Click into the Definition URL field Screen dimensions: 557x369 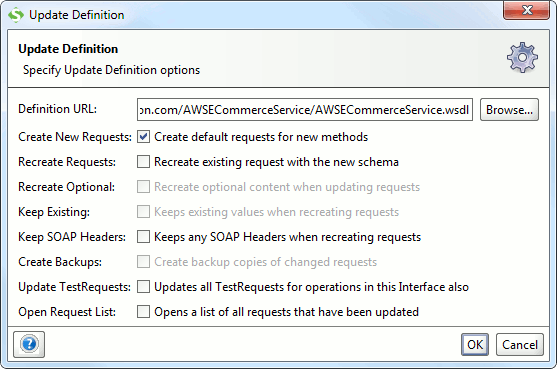[x=305, y=110]
